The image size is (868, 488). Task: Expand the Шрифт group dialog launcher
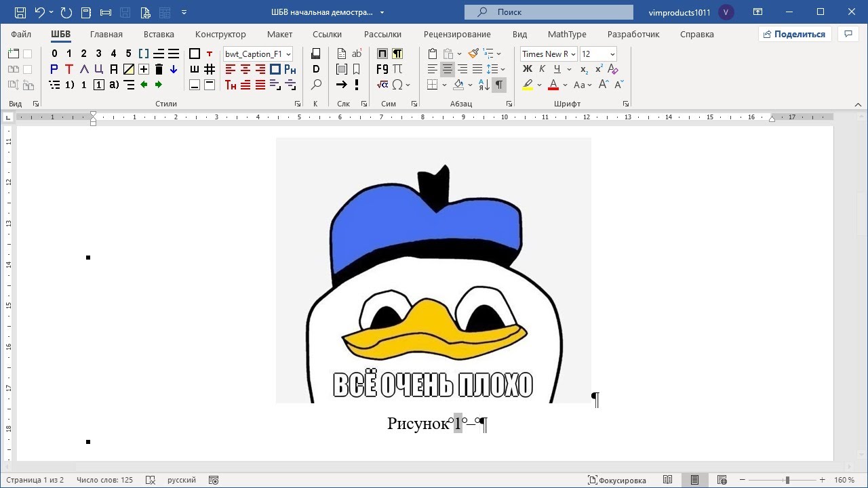[x=626, y=104]
